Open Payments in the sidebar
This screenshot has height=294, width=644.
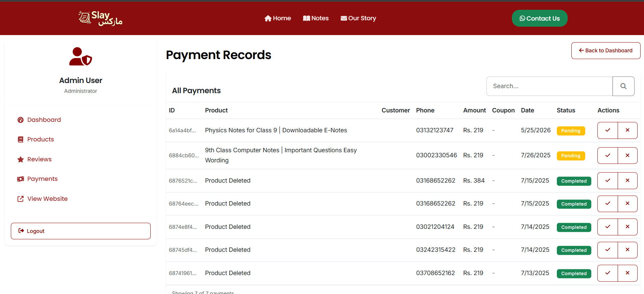(43, 179)
